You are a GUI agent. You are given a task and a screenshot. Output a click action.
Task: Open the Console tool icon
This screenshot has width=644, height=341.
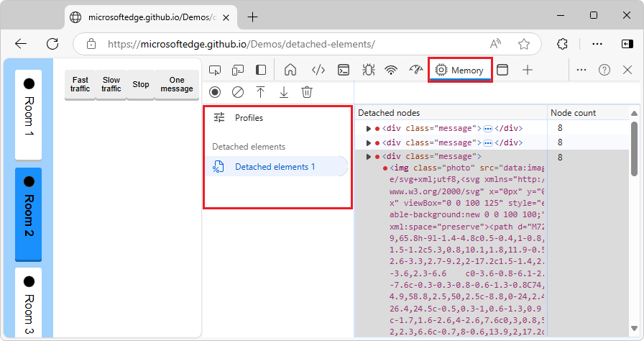(344, 71)
